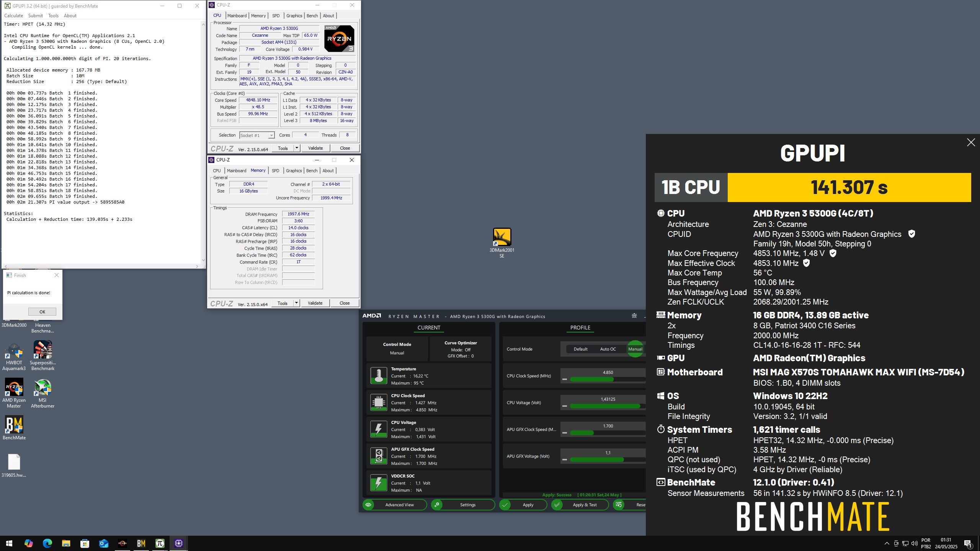Click the CPU Clock Speed chip icon

click(x=379, y=403)
